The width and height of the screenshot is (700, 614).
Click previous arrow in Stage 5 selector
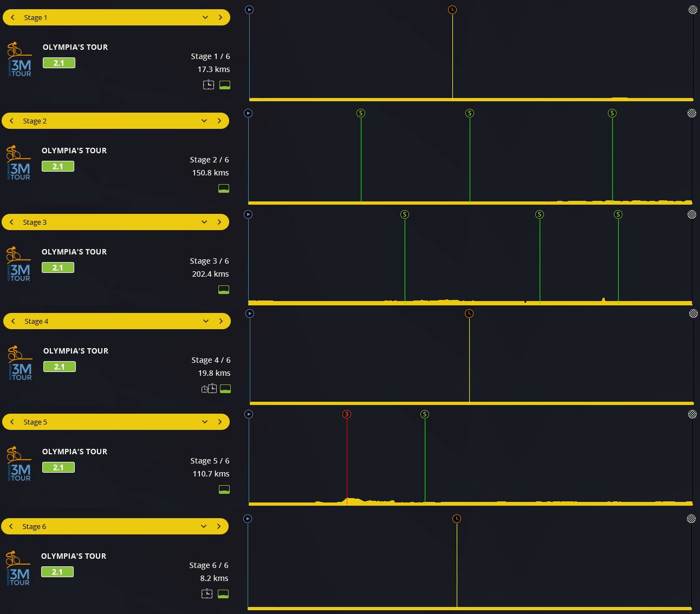coord(12,422)
